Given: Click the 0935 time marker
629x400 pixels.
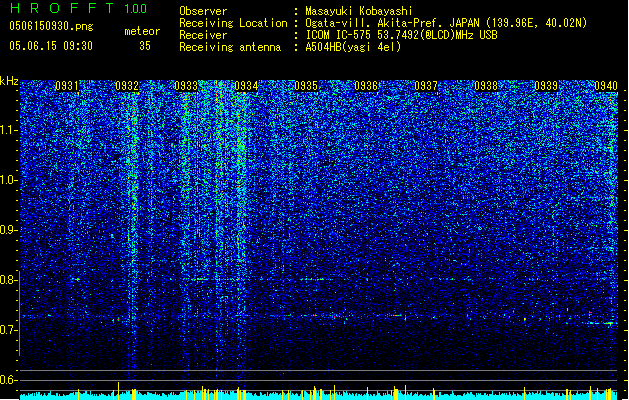Looking at the screenshot, I should [306, 86].
